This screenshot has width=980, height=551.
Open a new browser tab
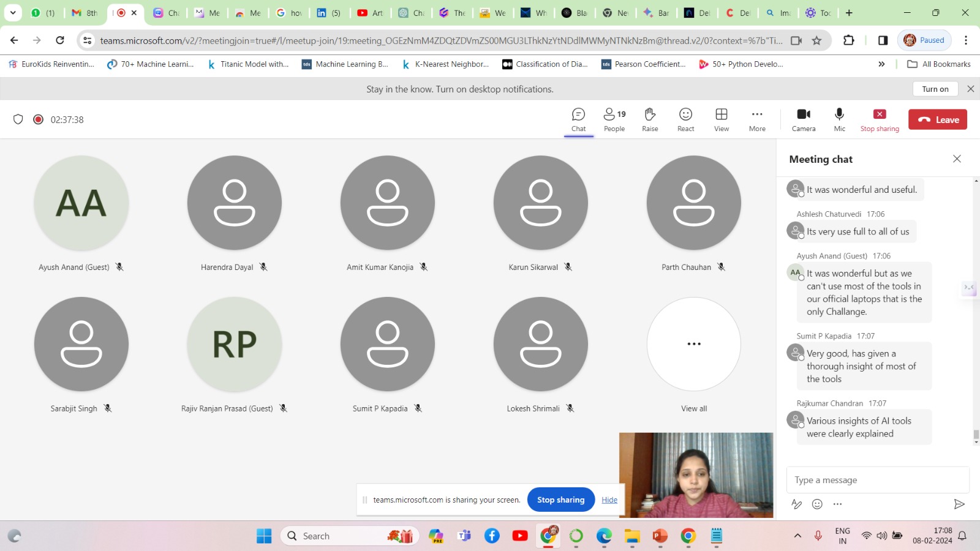(x=849, y=13)
